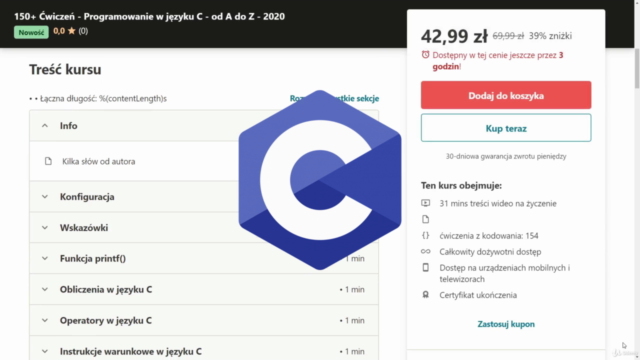Click the Operatory w języku C title
The image size is (640, 360).
tap(106, 320)
